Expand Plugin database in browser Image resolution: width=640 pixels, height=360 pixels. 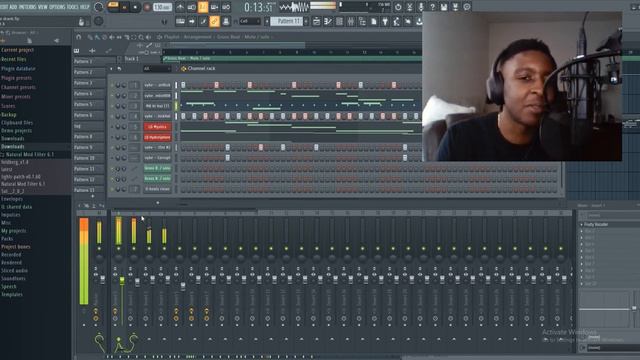(18, 69)
